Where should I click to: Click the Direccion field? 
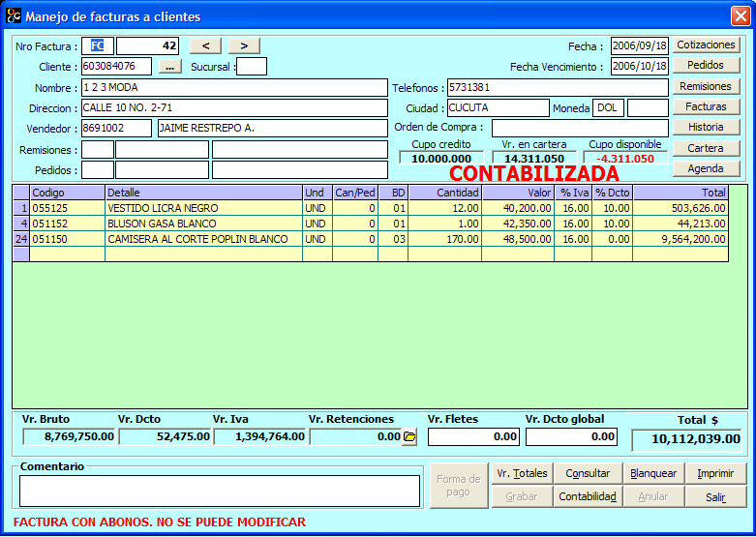pyautogui.click(x=235, y=108)
